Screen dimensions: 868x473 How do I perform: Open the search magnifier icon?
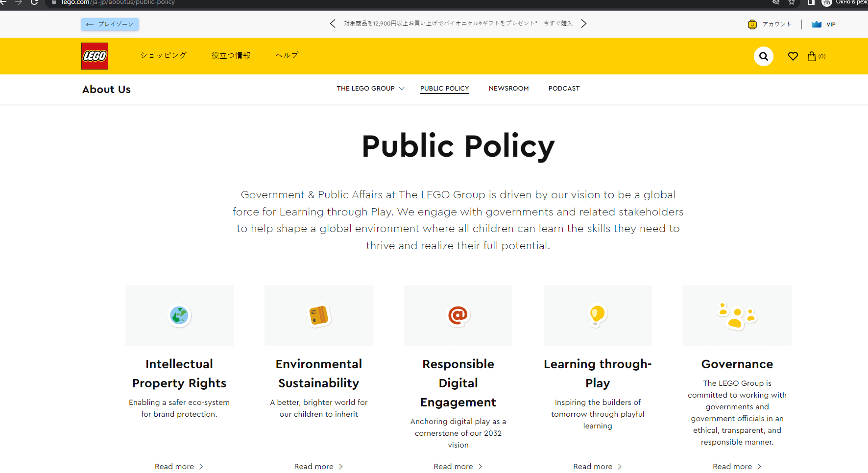763,56
